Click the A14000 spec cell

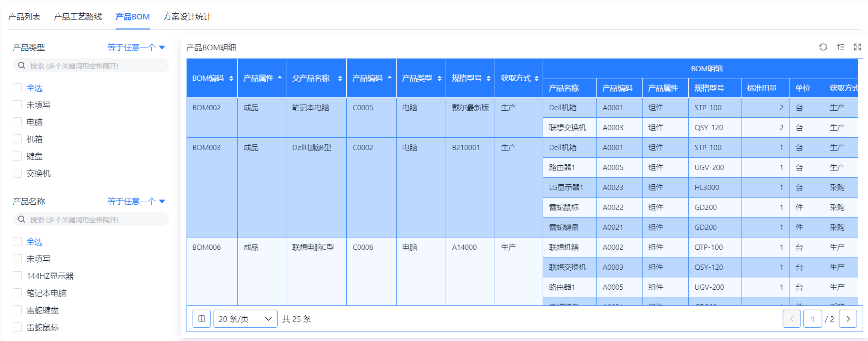point(470,271)
